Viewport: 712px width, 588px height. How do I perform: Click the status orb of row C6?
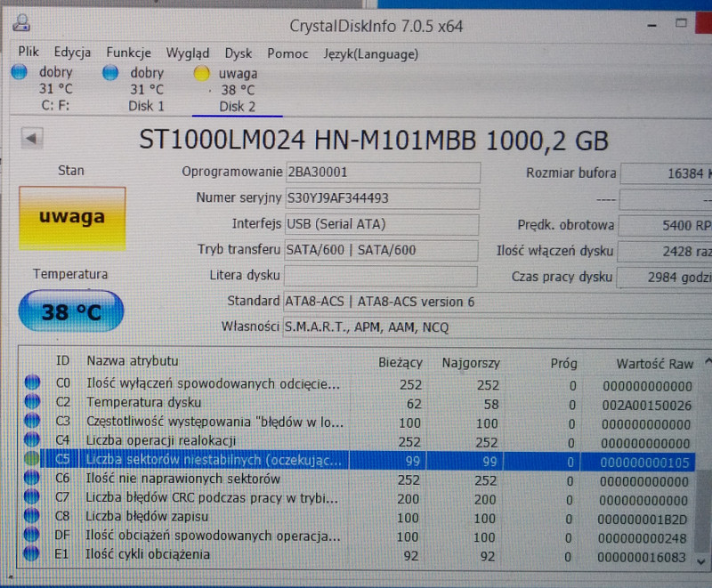tap(32, 478)
